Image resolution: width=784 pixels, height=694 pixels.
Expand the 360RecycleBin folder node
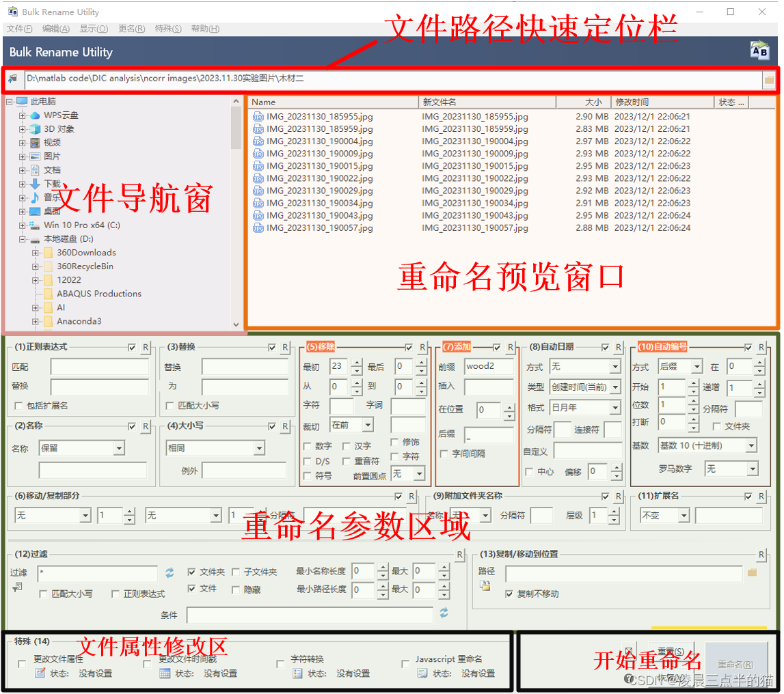click(35, 266)
